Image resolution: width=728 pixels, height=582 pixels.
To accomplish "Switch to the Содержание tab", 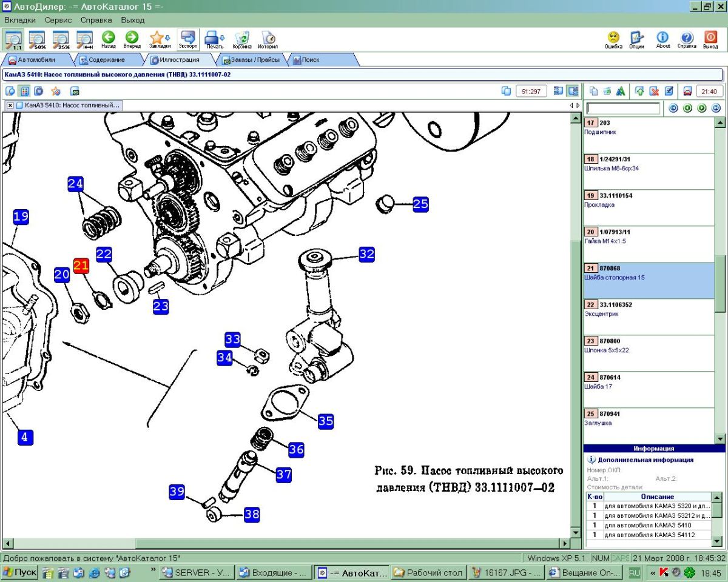I will 107,60.
